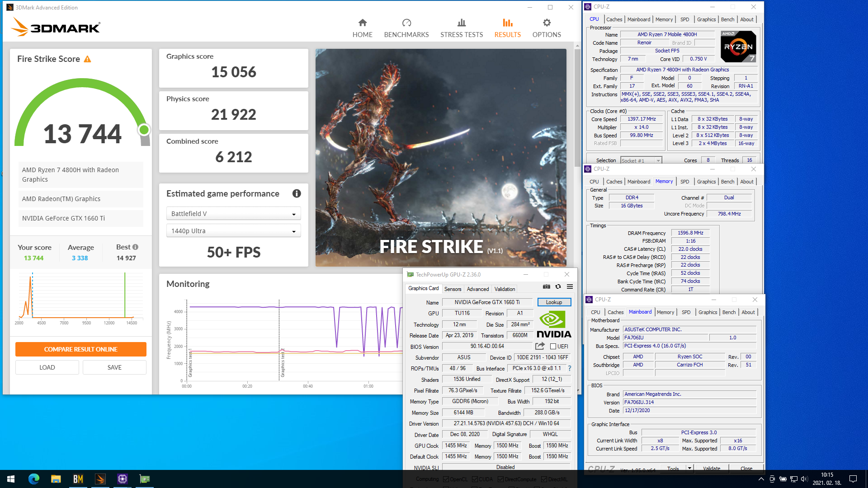This screenshot has height=488, width=868.
Task: Click the Bus Interface question mark in GPU-Z
Action: pos(569,368)
